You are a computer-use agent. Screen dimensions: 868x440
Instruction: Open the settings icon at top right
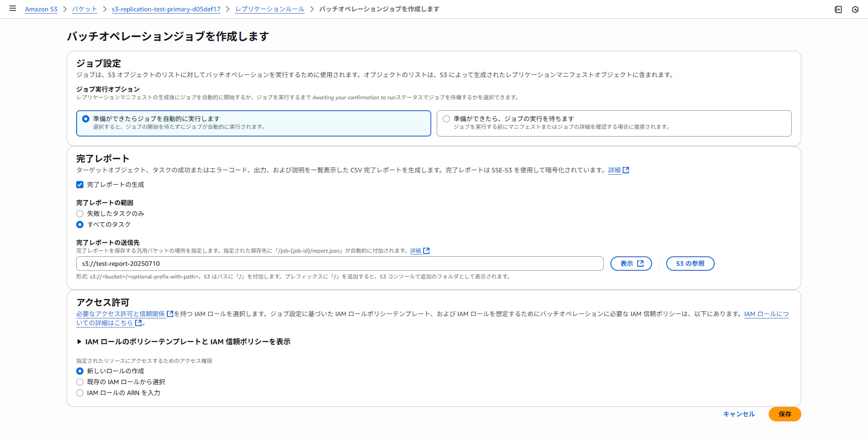coord(855,9)
